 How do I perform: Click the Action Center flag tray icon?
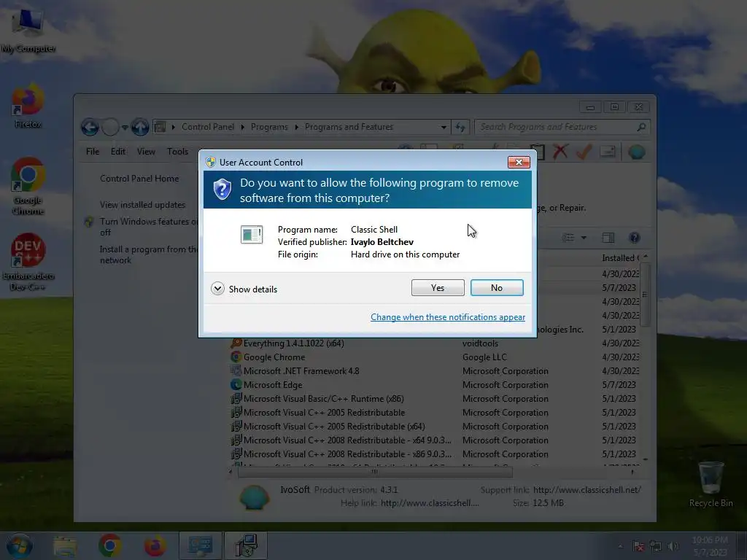638,546
